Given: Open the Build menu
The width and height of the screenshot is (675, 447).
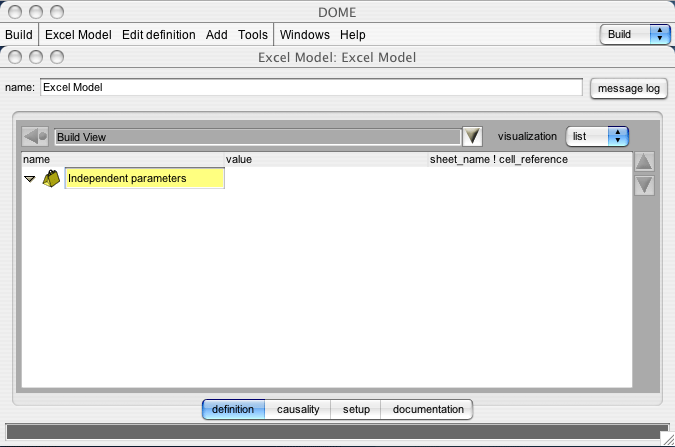Looking at the screenshot, I should [x=19, y=34].
